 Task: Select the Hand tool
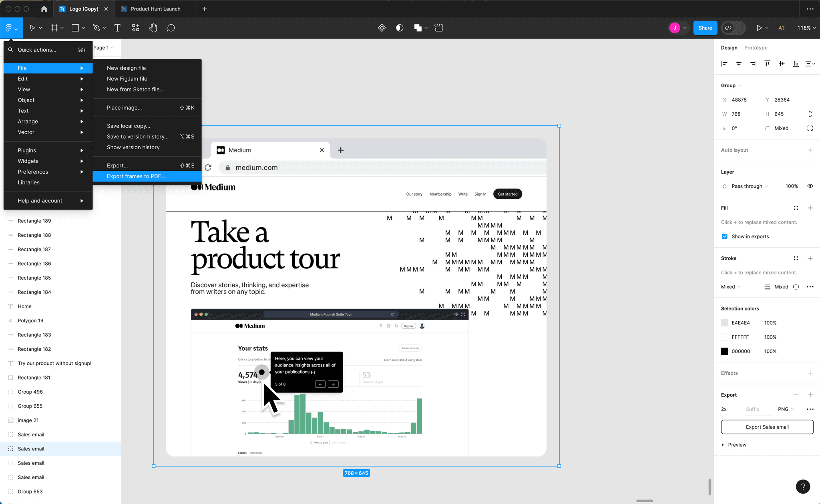(153, 28)
